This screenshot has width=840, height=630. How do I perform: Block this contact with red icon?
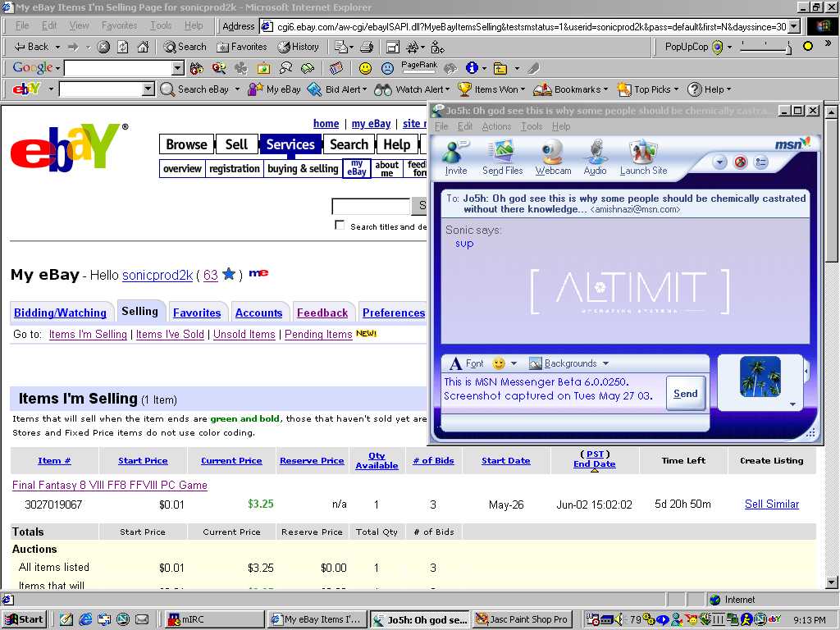pyautogui.click(x=740, y=162)
